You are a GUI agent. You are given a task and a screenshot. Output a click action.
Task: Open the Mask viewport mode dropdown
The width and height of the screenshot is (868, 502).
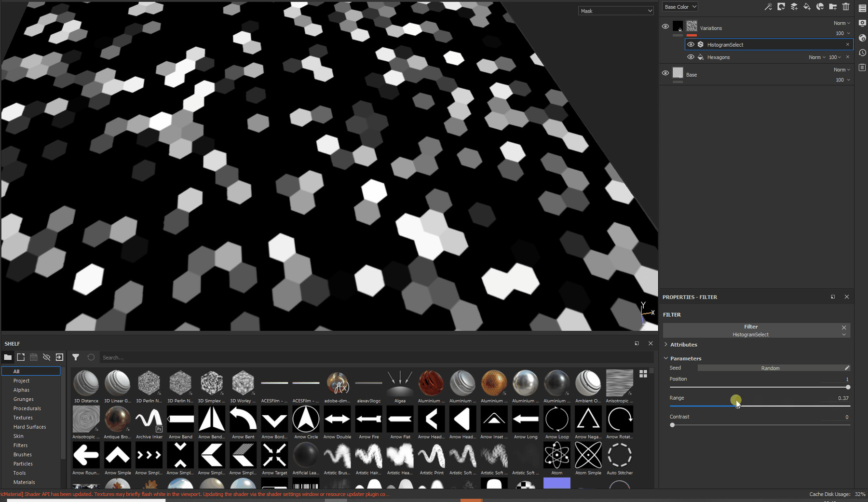pos(616,11)
